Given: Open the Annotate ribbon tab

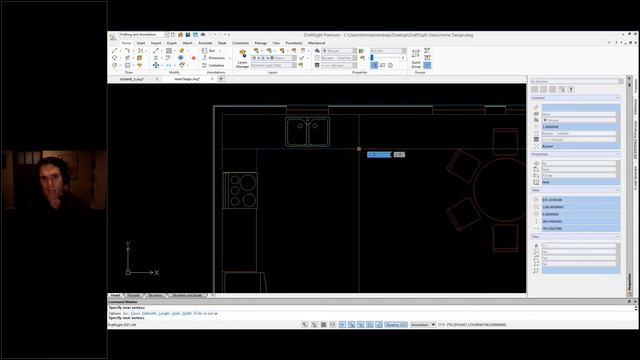Looking at the screenshot, I should [205, 43].
